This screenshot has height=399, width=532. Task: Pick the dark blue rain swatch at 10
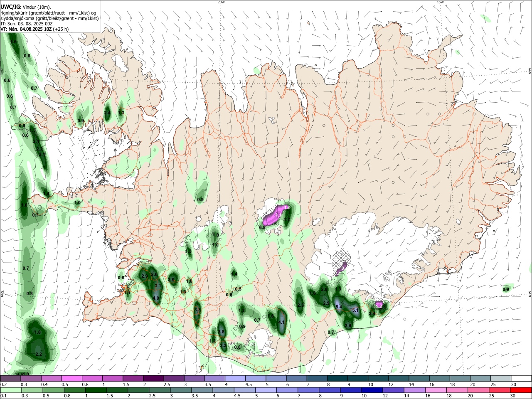[x=371, y=390]
